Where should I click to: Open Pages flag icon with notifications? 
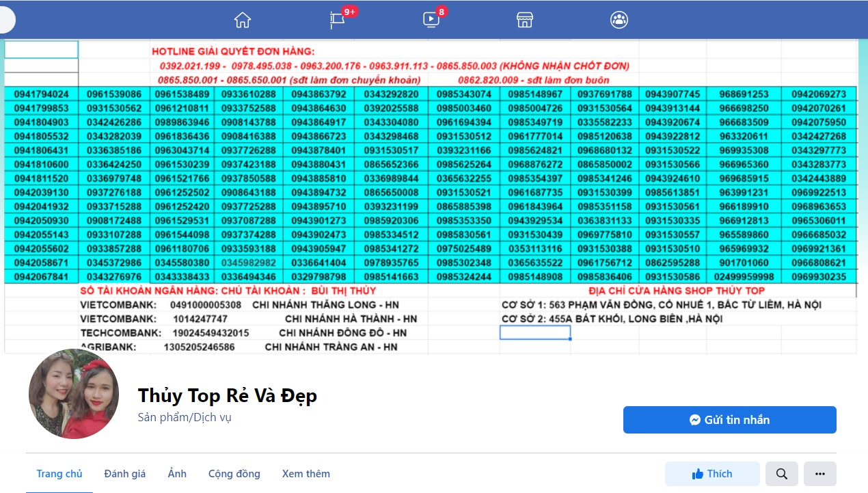point(337,20)
